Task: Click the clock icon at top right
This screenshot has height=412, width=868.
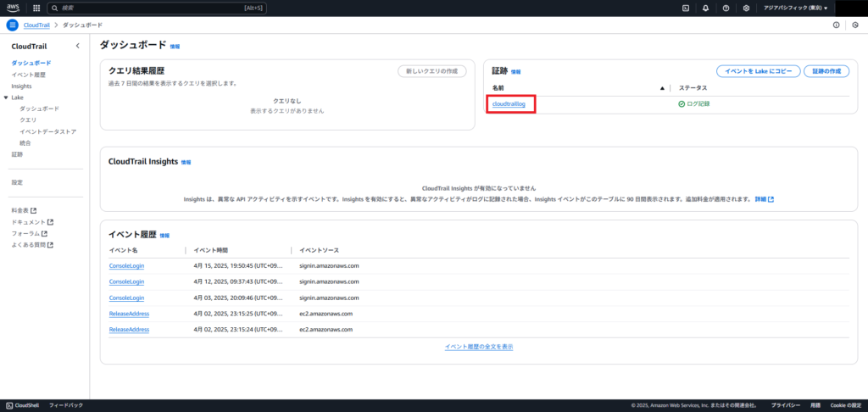Action: tap(855, 25)
